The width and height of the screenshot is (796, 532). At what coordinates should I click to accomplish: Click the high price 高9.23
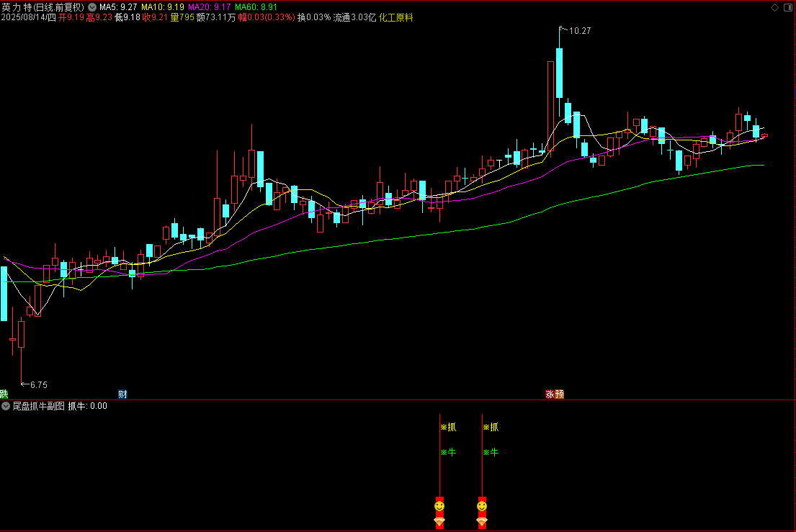99,17
